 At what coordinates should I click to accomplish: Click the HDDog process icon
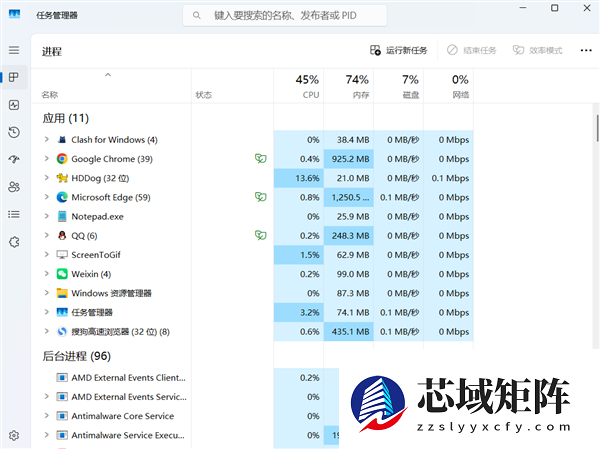coord(62,178)
